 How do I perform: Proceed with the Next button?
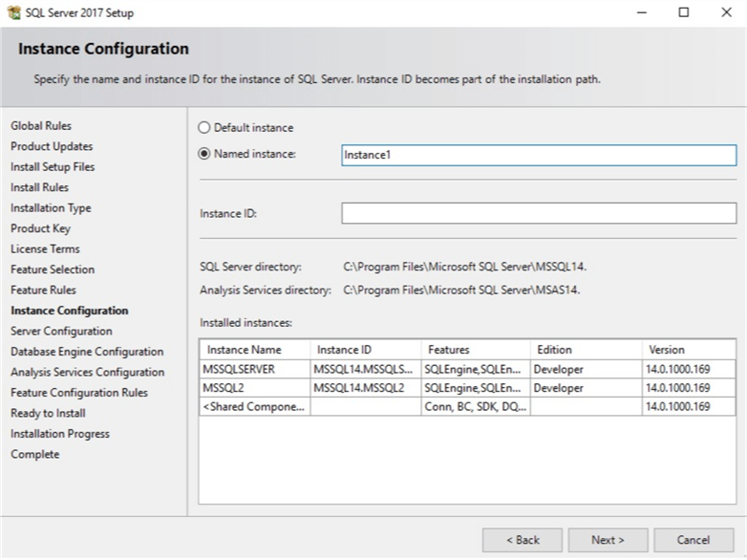click(x=608, y=540)
